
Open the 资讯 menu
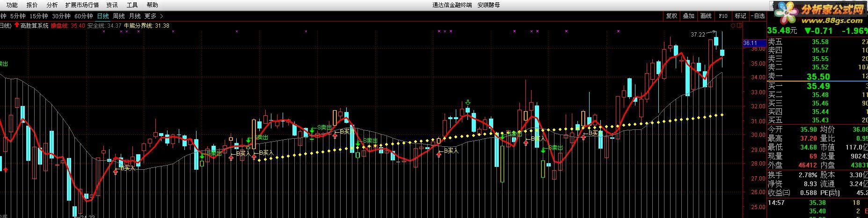click(112, 5)
